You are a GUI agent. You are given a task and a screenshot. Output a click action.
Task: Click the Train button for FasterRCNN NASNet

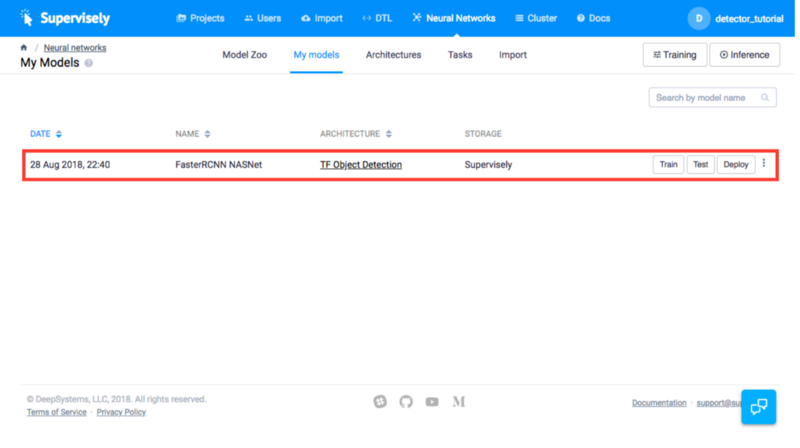tap(668, 164)
